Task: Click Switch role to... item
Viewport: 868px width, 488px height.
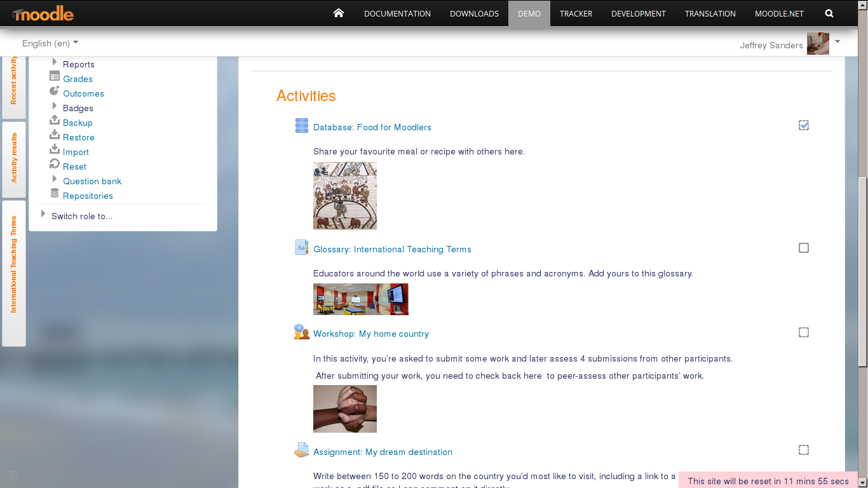Action: pyautogui.click(x=82, y=216)
